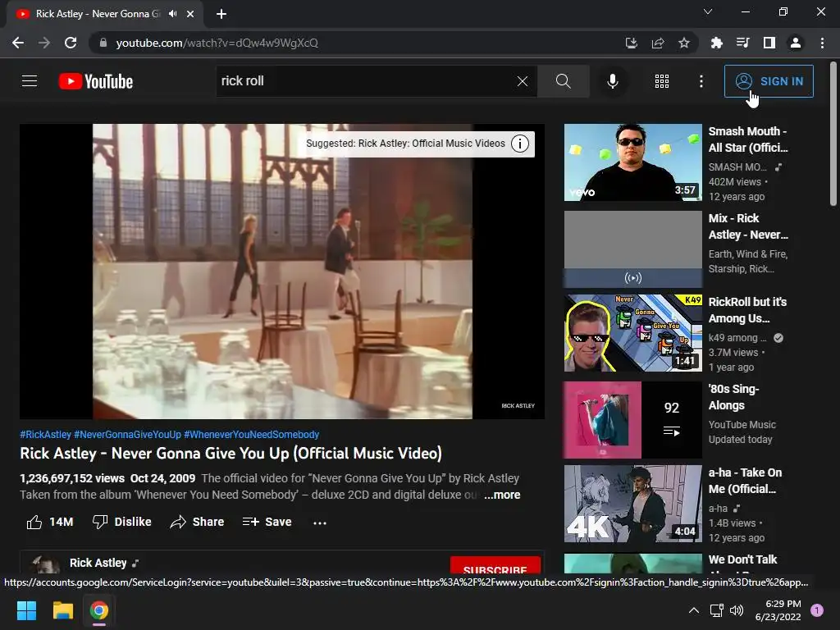Bookmark this page with star icon
840x630 pixels.
point(684,43)
